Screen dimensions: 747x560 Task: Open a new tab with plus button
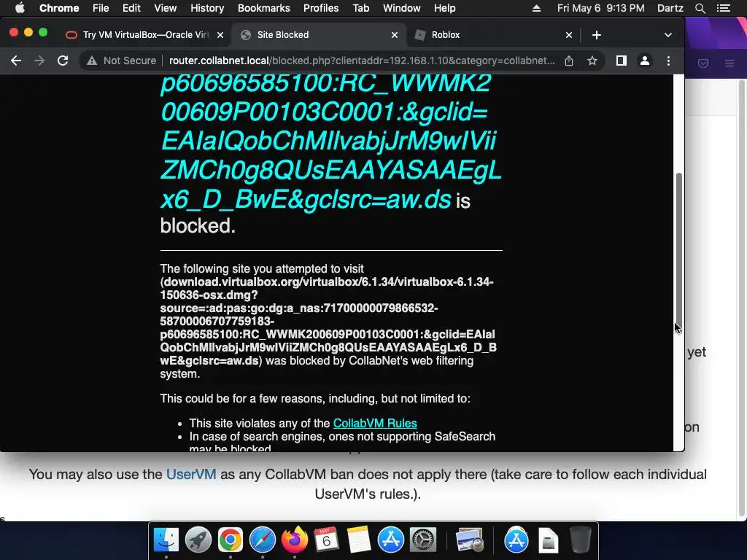coord(597,35)
